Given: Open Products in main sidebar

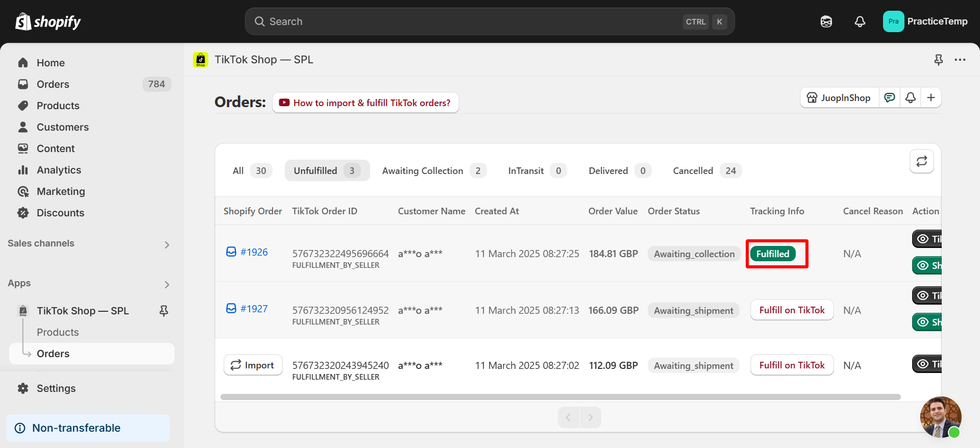Looking at the screenshot, I should pyautogui.click(x=58, y=106).
